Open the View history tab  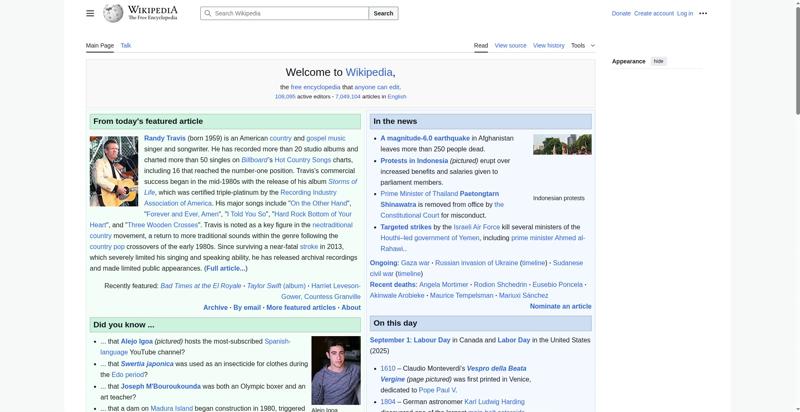pos(548,45)
